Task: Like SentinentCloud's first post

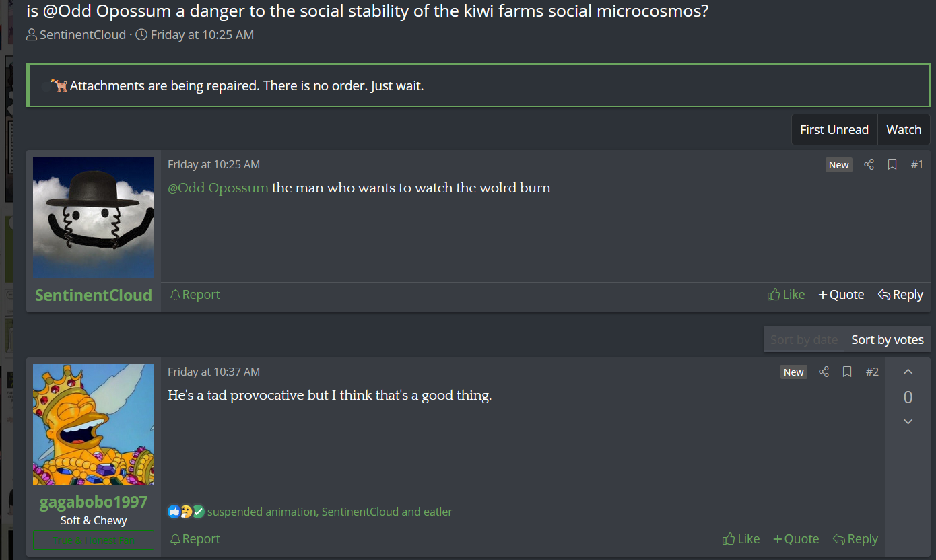Action: [x=786, y=295]
